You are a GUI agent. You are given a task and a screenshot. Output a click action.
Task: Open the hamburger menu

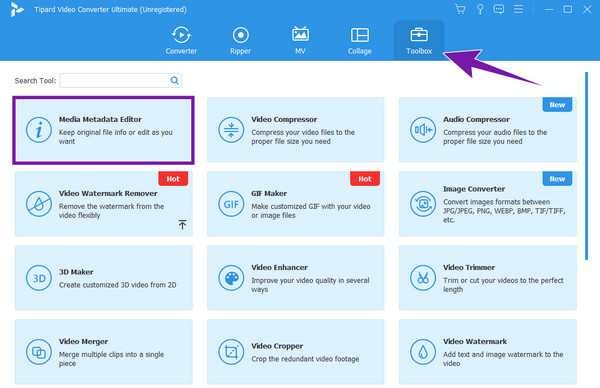click(518, 9)
